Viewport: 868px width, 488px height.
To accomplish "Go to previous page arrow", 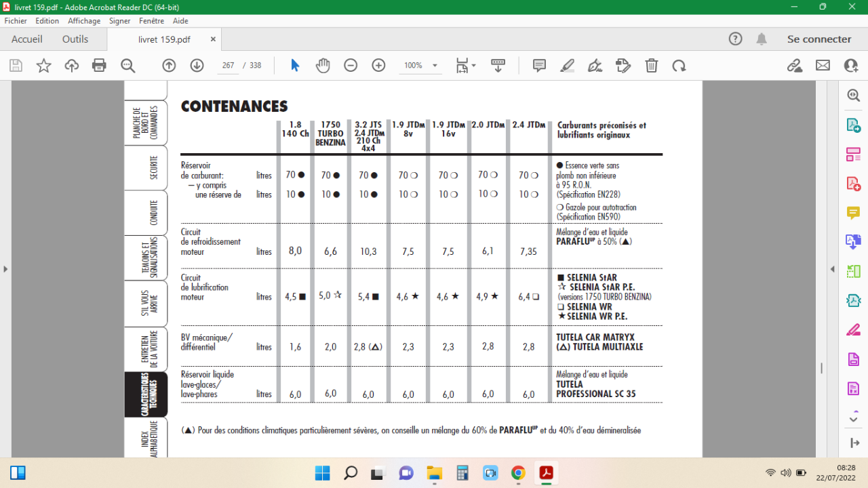I will coord(169,66).
